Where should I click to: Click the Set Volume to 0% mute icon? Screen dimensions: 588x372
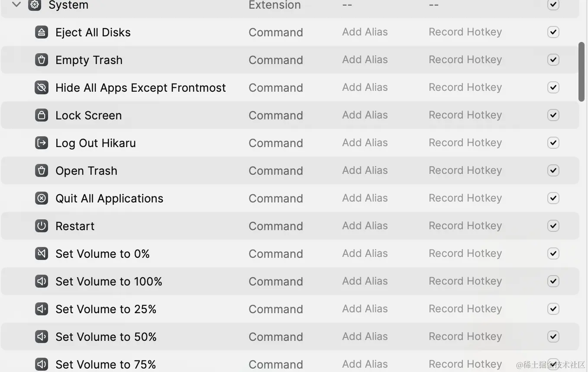[42, 254]
